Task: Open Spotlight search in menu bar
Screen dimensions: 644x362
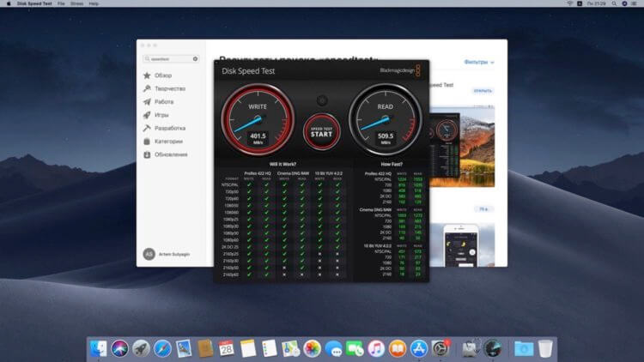Action: point(614,3)
